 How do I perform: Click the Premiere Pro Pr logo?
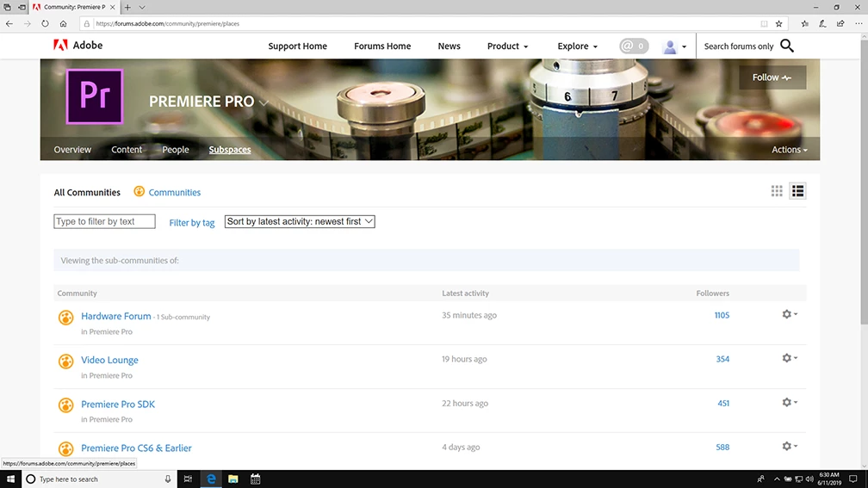95,96
